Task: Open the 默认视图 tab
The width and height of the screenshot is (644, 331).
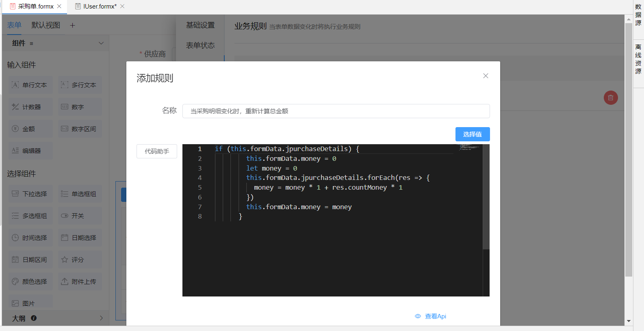Action: (x=46, y=25)
